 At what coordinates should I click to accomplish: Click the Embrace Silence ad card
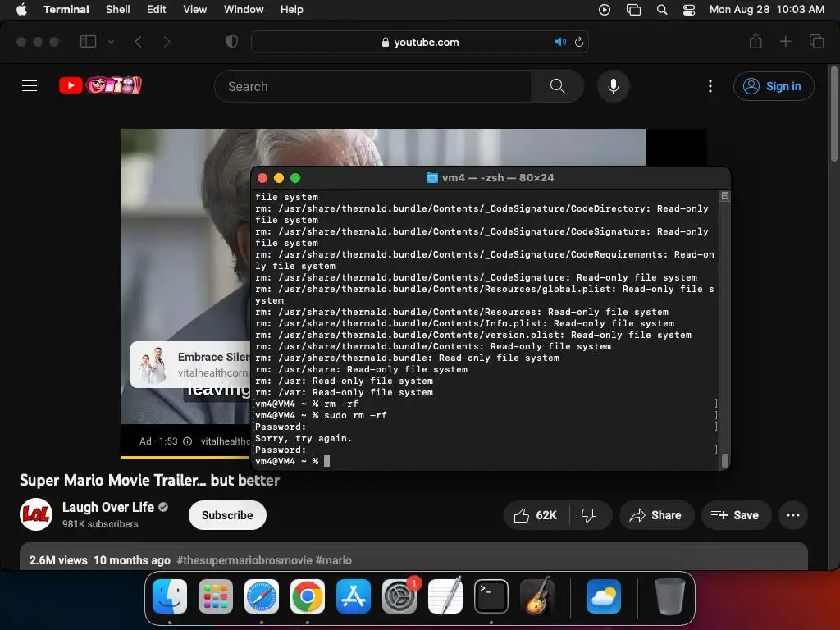point(190,365)
